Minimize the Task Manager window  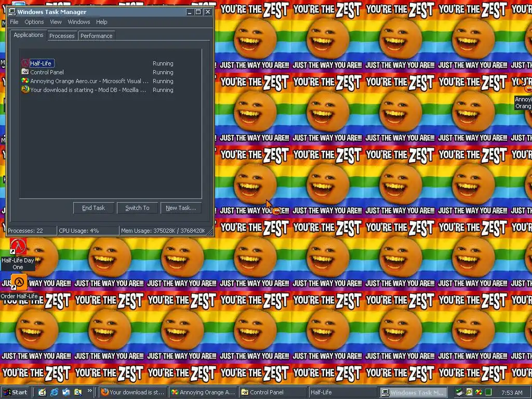click(x=189, y=12)
